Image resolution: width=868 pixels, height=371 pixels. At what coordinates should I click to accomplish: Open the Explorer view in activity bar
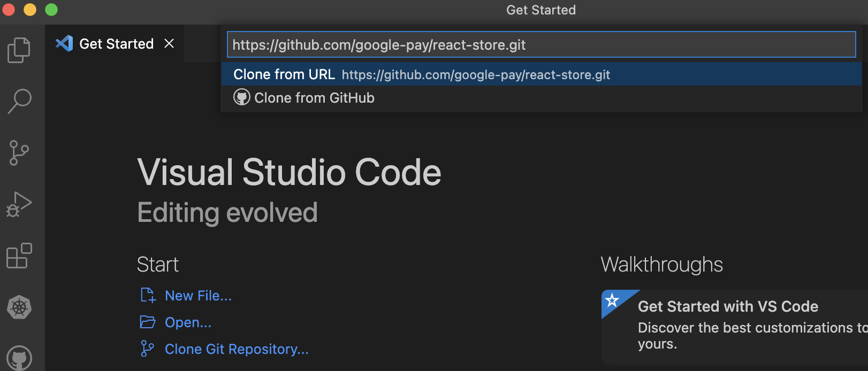click(x=19, y=50)
